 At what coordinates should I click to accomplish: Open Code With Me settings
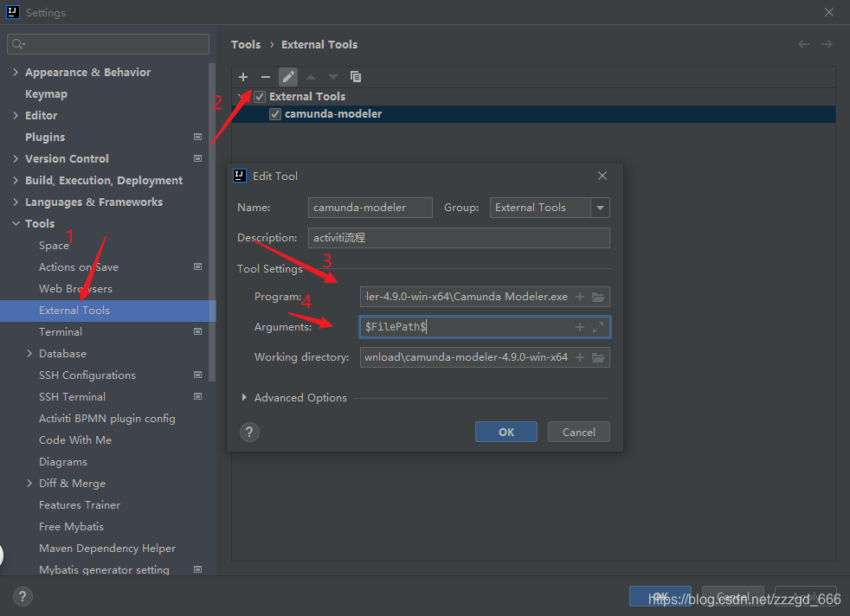[75, 440]
